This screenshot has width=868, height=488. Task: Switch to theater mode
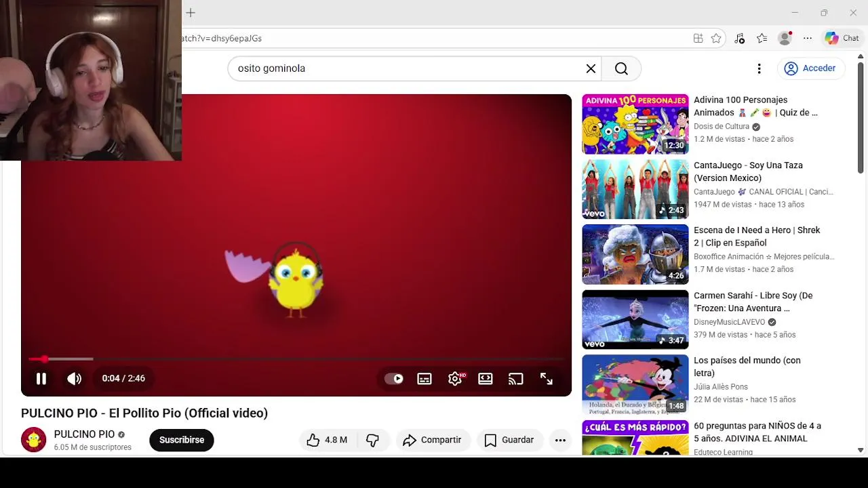486,379
